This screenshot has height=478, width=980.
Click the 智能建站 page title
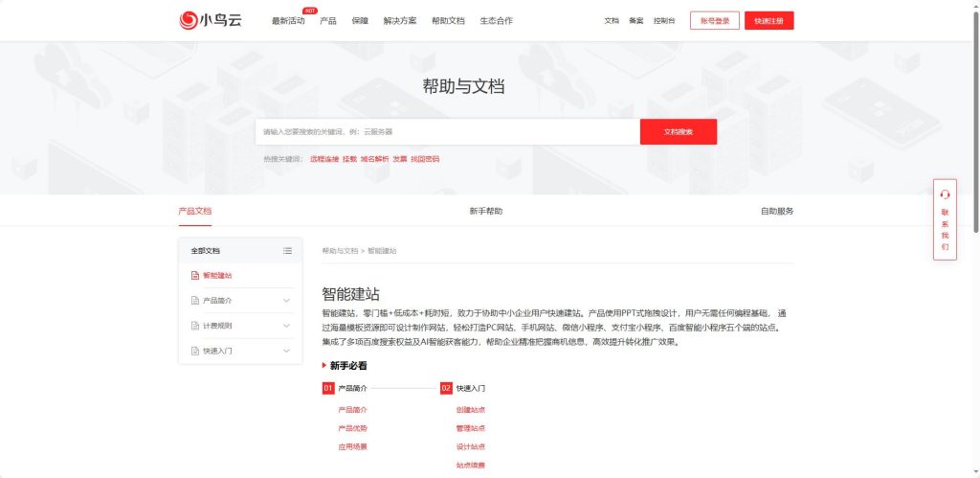(350, 294)
